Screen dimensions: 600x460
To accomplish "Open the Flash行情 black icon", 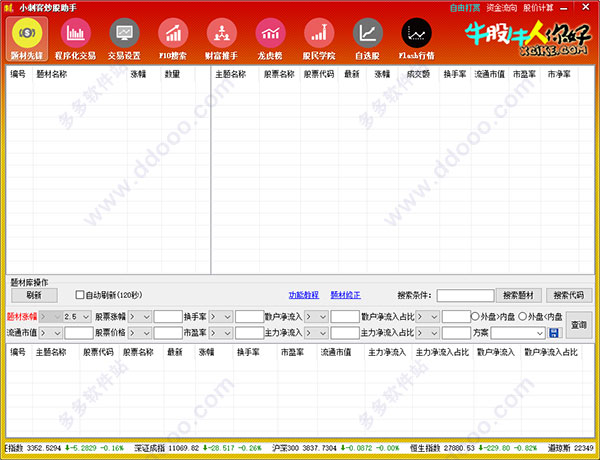I will pyautogui.click(x=416, y=39).
